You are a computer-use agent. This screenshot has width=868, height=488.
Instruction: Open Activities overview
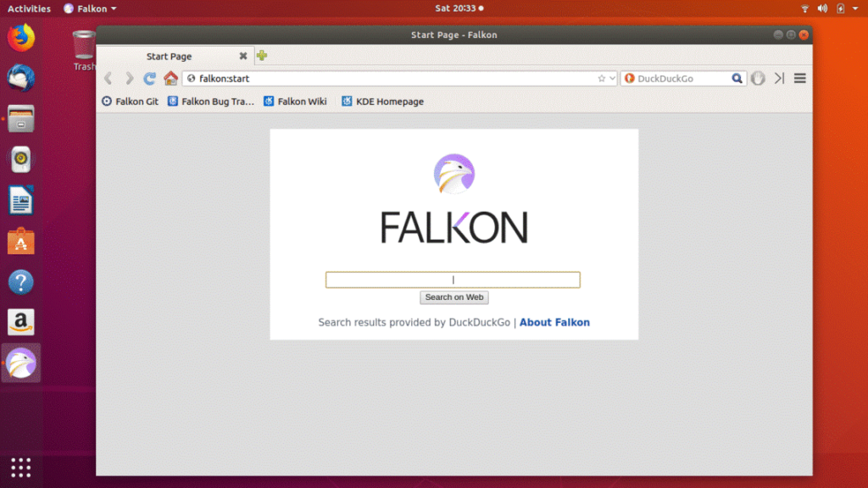tap(29, 8)
